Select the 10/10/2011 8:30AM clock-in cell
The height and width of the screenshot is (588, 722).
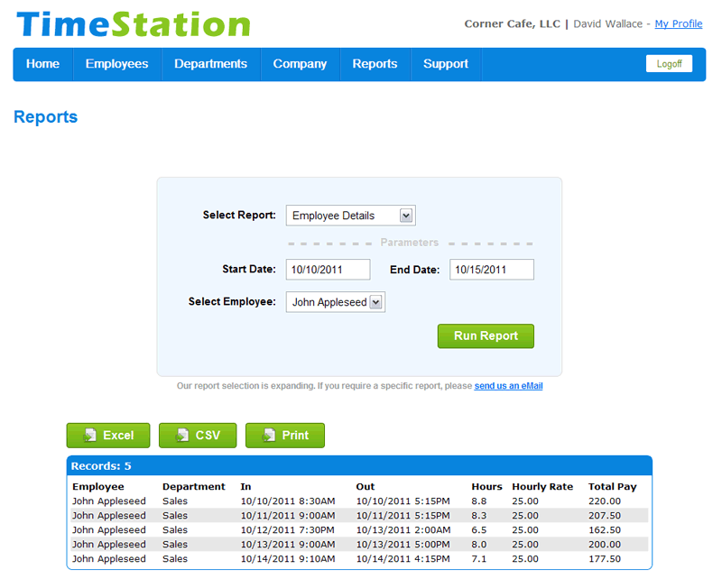(x=288, y=501)
